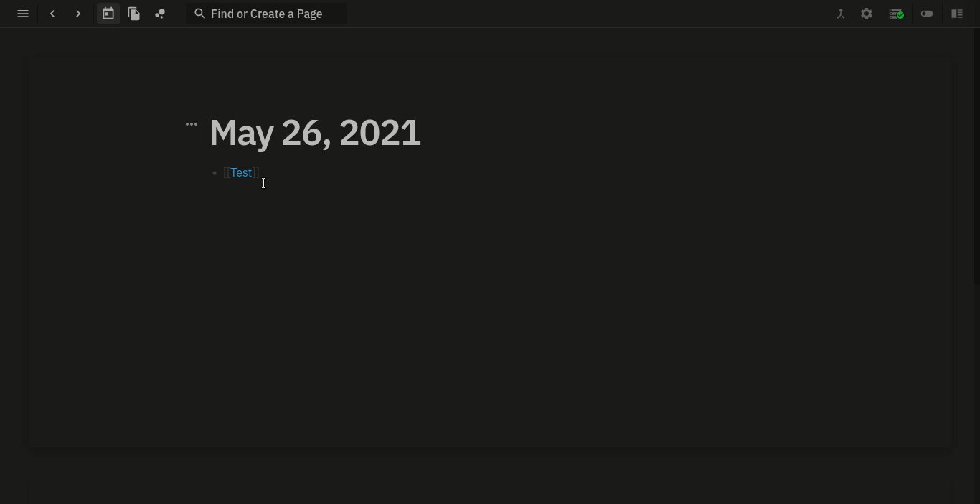Open the graph view icon
The width and height of the screenshot is (980, 504).
160,14
